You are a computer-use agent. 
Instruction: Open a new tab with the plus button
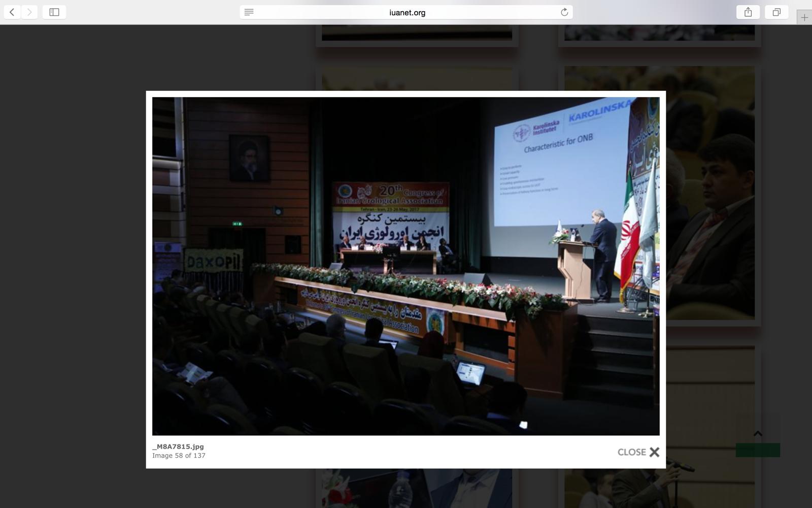pyautogui.click(x=804, y=17)
